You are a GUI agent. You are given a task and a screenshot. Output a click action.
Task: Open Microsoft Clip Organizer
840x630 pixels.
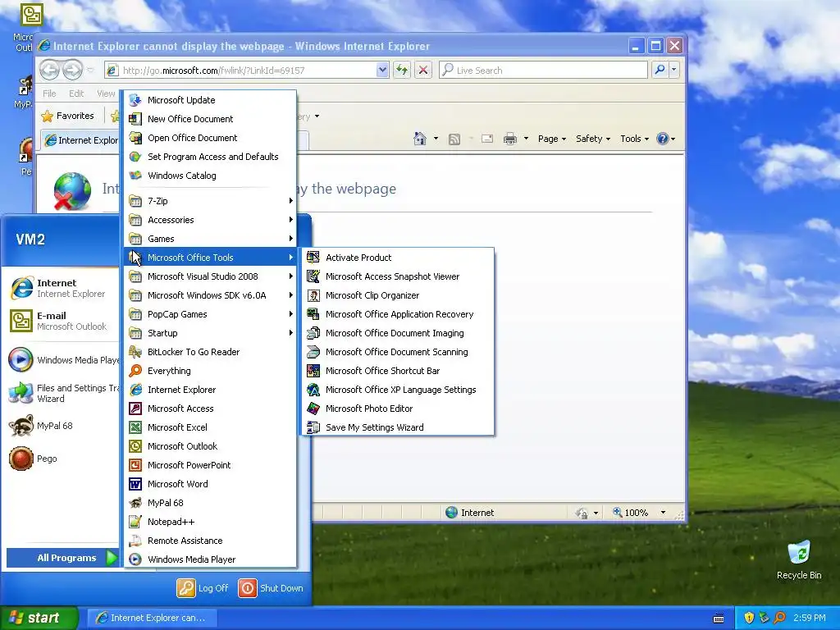(x=398, y=295)
